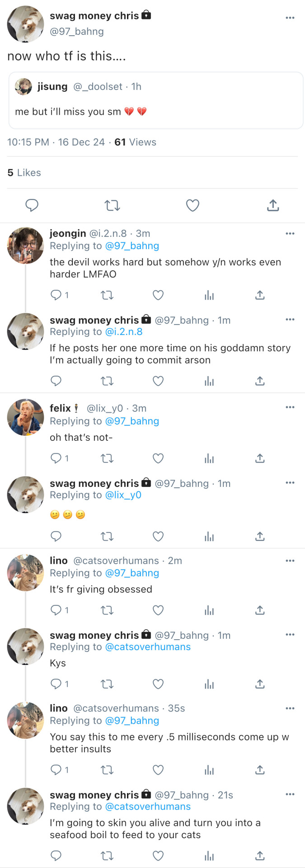The width and height of the screenshot is (305, 868).
Task: Retweet felix's 'oh that's not-' reply
Action: coord(107,458)
